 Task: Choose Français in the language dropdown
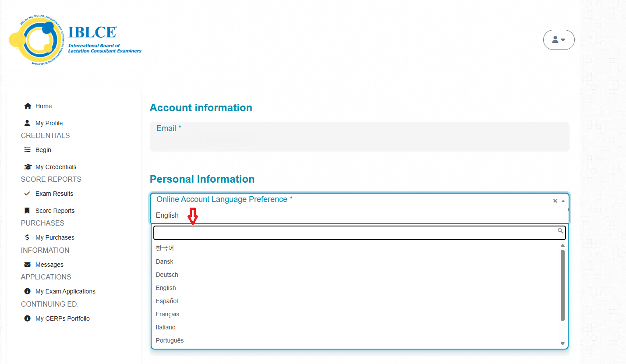click(x=167, y=314)
